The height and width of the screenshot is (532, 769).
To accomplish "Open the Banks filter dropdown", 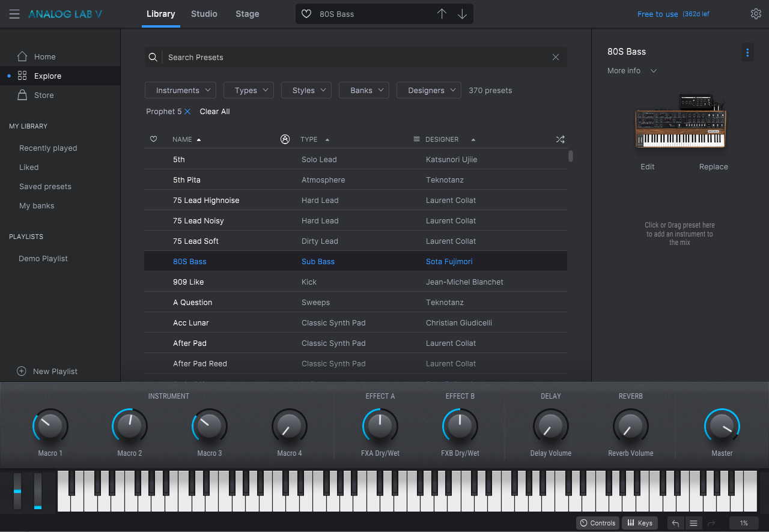I will (x=364, y=90).
